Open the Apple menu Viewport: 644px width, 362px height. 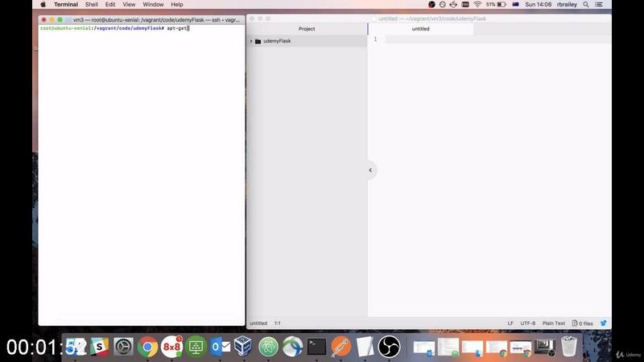point(43,5)
